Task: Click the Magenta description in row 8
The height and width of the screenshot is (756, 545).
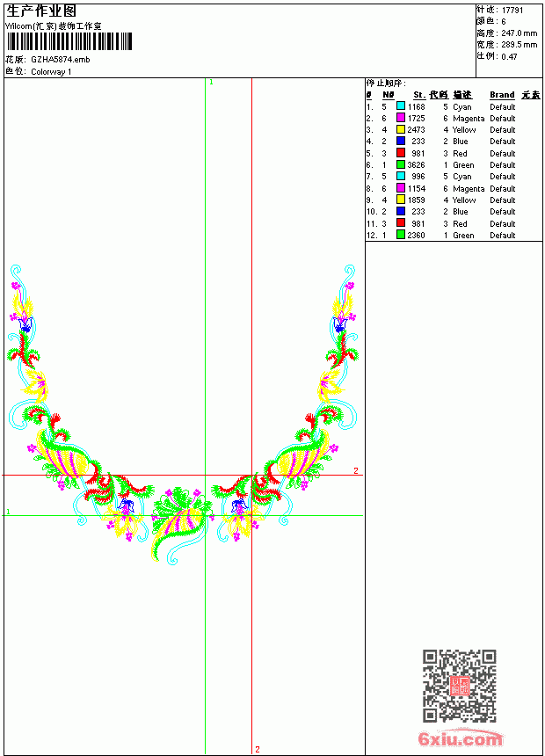Action: pyautogui.click(x=469, y=188)
